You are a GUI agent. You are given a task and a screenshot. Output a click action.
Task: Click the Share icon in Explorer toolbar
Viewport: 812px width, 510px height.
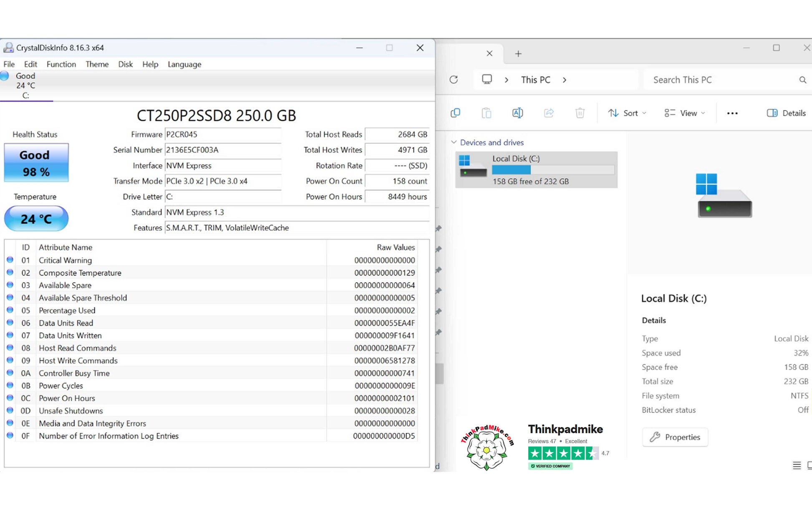pos(549,113)
